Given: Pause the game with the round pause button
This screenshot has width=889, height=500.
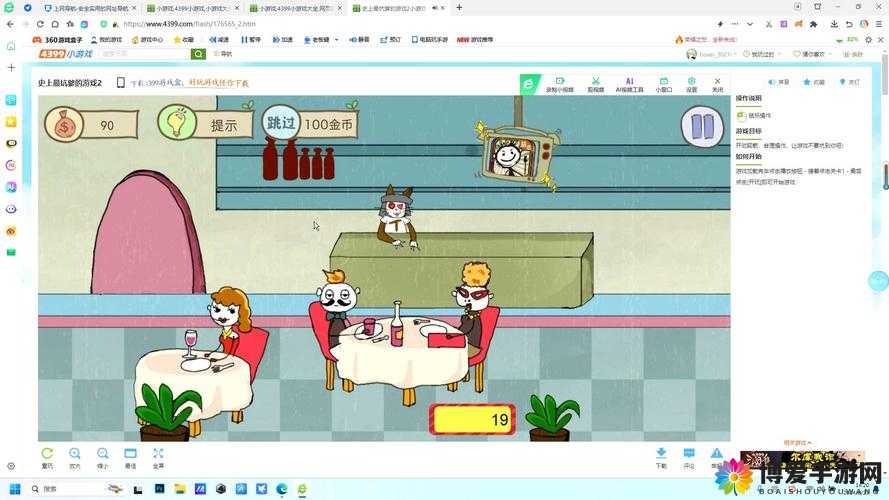Looking at the screenshot, I should tap(702, 126).
